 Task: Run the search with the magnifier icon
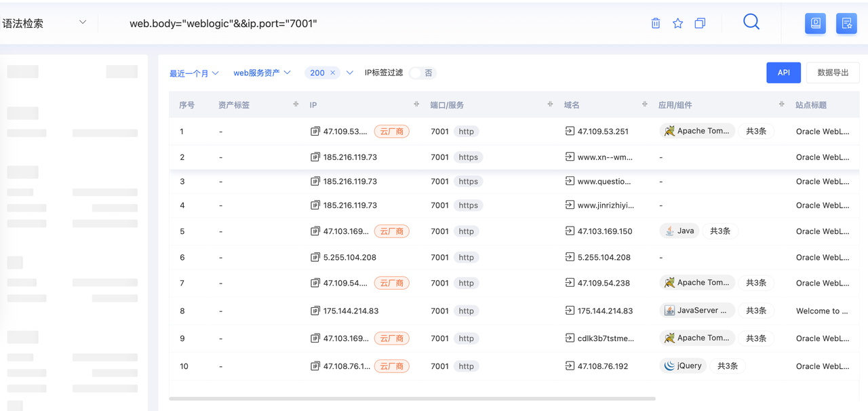(751, 22)
